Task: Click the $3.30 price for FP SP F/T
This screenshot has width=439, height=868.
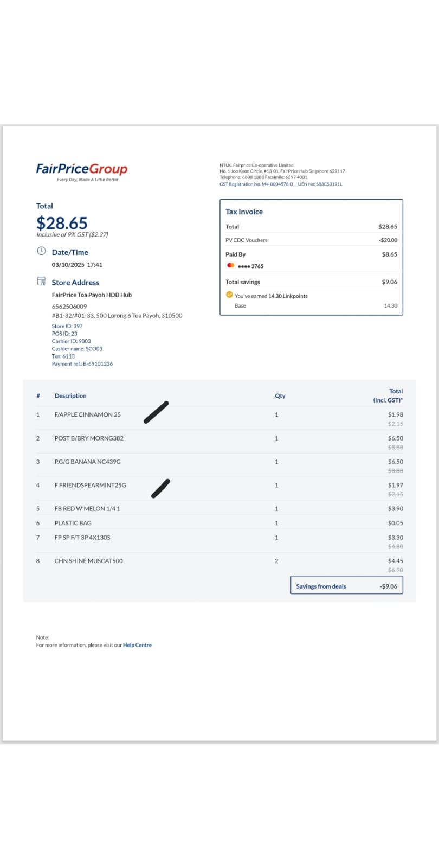Action: [x=396, y=537]
